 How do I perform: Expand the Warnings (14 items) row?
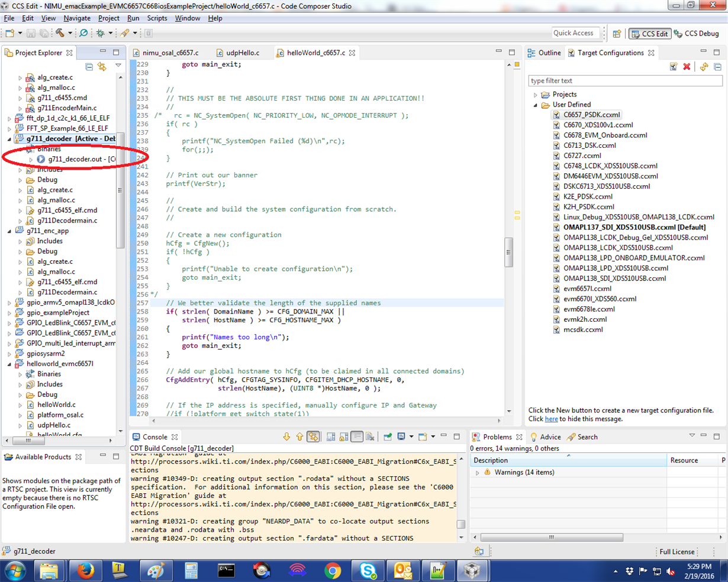click(x=477, y=473)
